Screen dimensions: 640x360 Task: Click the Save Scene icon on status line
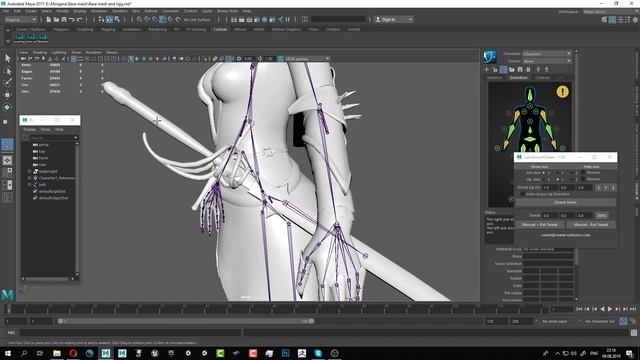pos(64,19)
